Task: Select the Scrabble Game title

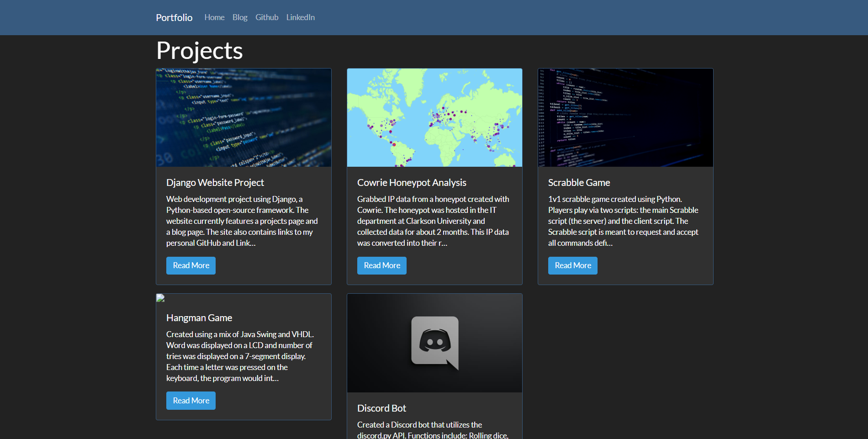Action: tap(579, 183)
